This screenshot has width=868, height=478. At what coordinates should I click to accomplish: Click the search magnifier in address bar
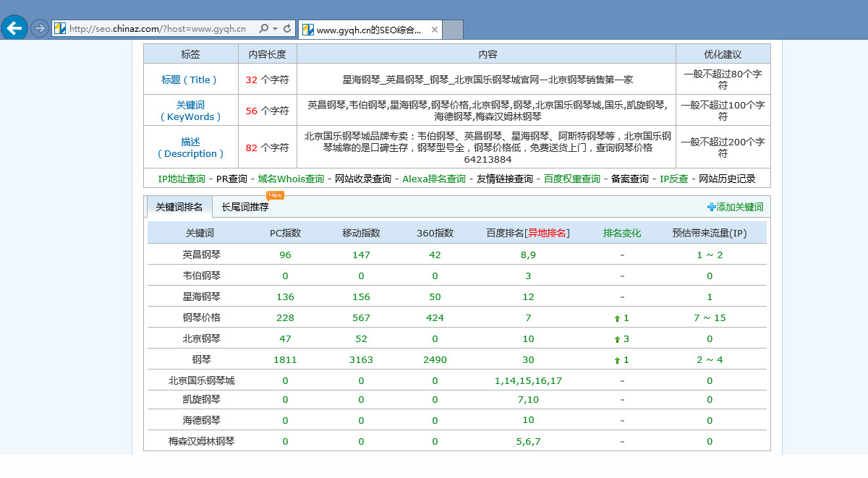tap(264, 29)
